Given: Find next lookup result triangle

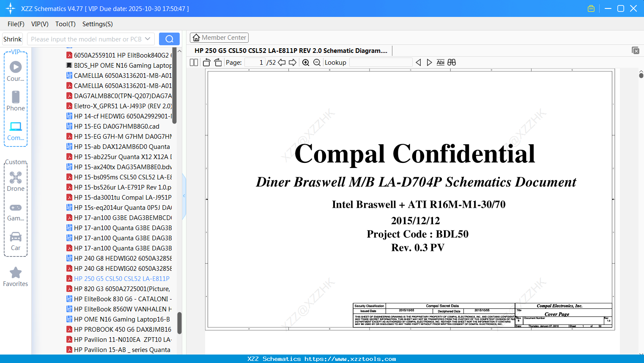Looking at the screenshot, I should click(429, 62).
